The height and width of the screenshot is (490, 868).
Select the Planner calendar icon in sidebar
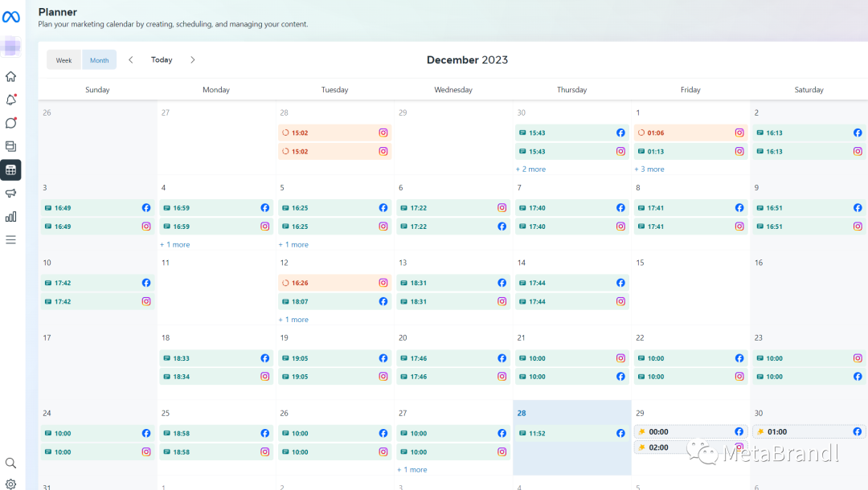tap(10, 169)
